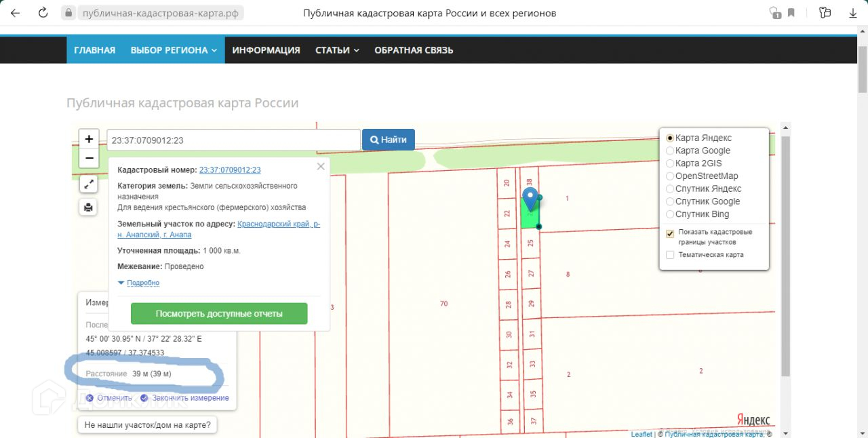
Task: Click the cadastral number search field
Action: (x=233, y=140)
